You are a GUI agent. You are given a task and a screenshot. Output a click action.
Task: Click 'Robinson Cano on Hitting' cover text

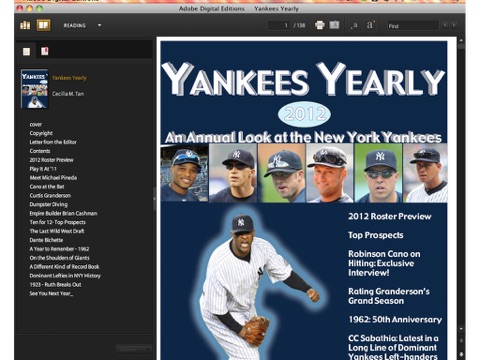pyautogui.click(x=384, y=263)
